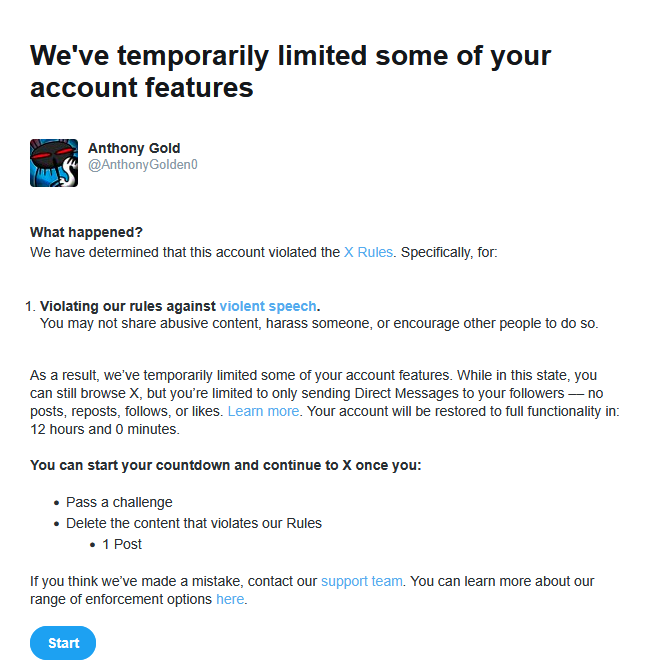Select the 'Pass a challenge' list item
The height and width of the screenshot is (665, 669).
[x=119, y=502]
